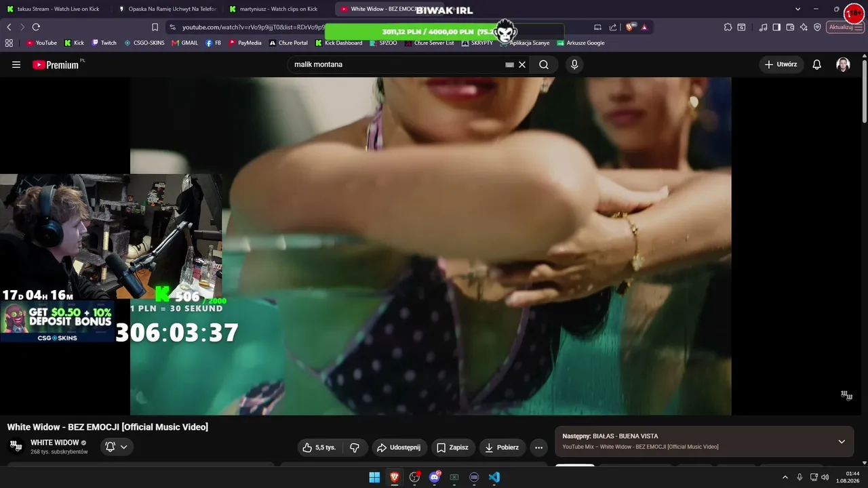Start voice search with microphone icon

click(574, 64)
